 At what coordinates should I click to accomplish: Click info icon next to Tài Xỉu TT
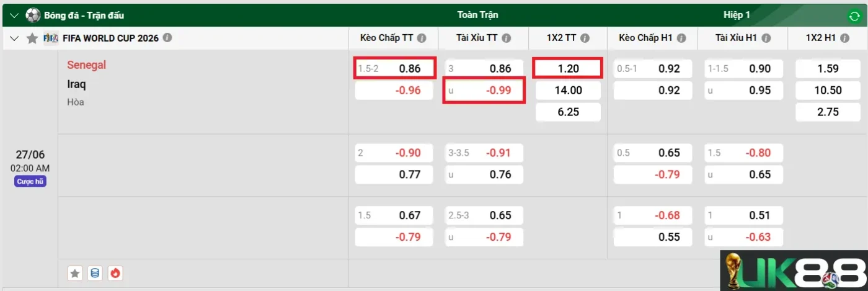coord(507,38)
